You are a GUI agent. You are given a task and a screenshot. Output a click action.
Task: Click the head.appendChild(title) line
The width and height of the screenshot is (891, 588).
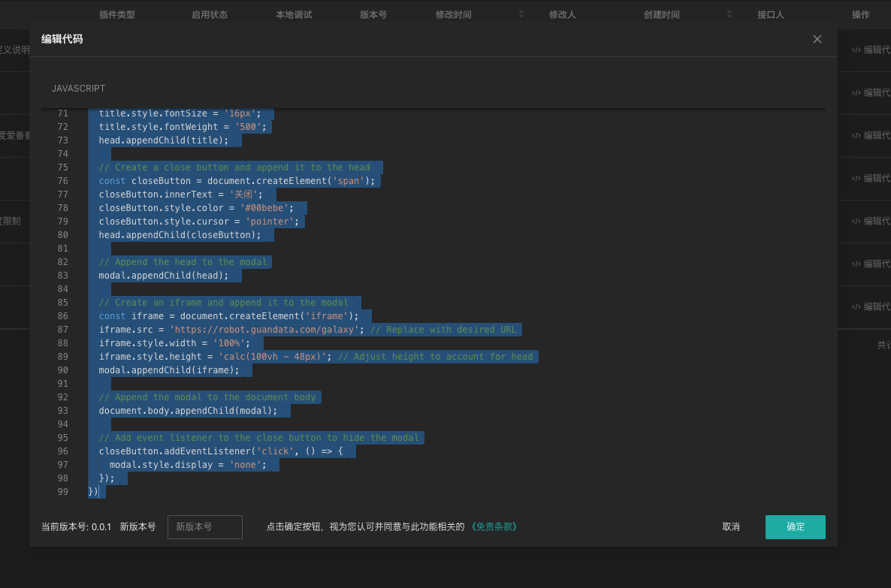click(164, 140)
